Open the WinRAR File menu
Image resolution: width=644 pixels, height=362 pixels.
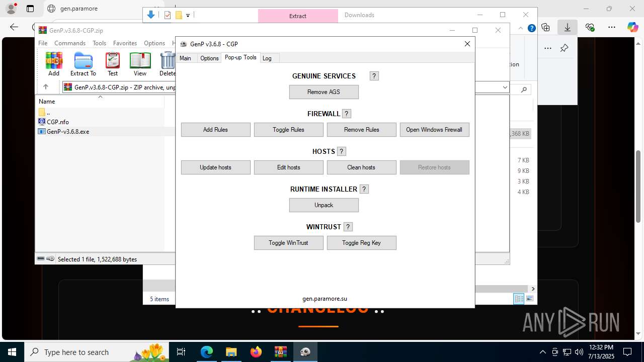(x=43, y=43)
